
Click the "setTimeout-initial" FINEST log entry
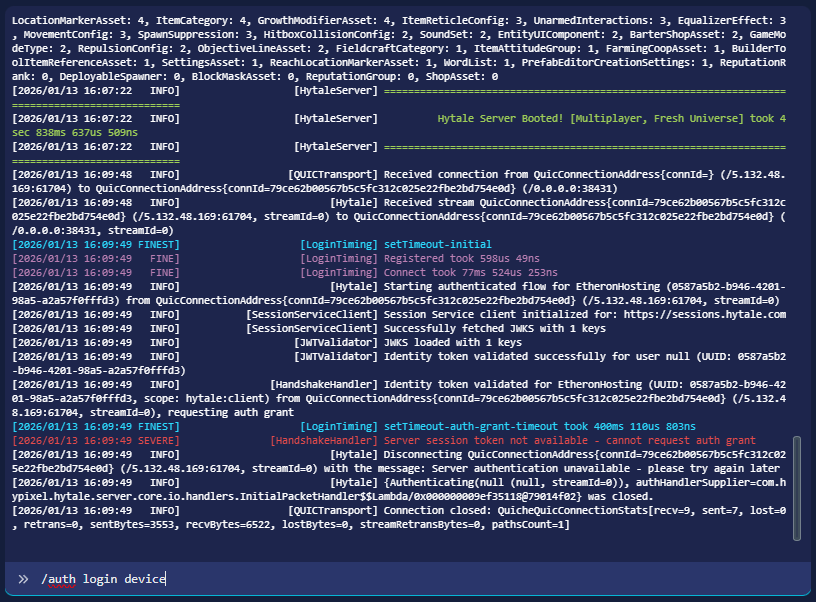click(x=437, y=244)
